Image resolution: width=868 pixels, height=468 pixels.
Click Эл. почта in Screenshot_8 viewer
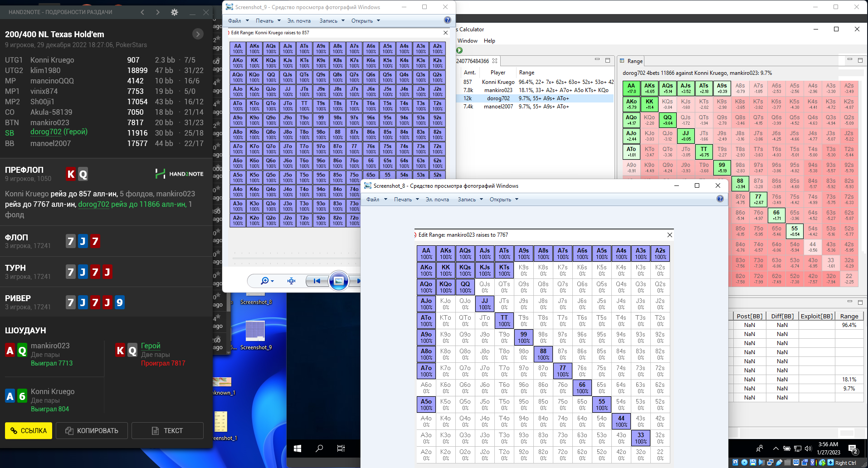pos(437,199)
